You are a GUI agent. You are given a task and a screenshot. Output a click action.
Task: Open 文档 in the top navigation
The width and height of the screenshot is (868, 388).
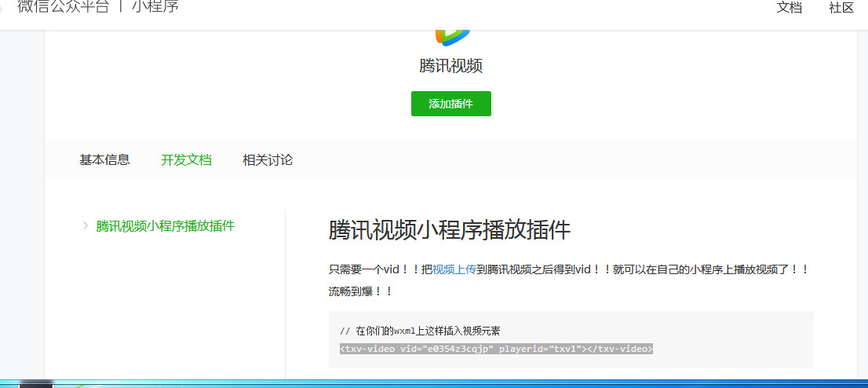point(790,8)
